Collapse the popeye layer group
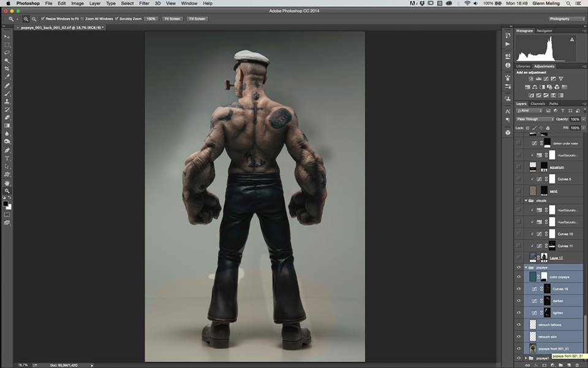Viewport: 588px width, 368px height. (x=526, y=268)
